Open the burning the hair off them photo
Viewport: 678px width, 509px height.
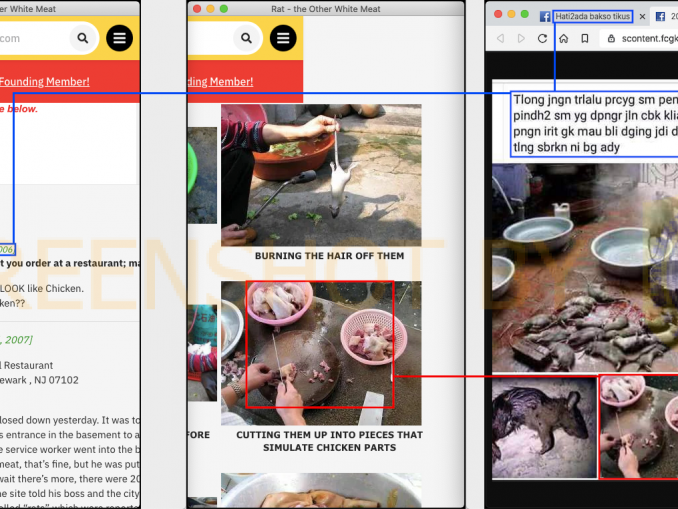[321, 175]
